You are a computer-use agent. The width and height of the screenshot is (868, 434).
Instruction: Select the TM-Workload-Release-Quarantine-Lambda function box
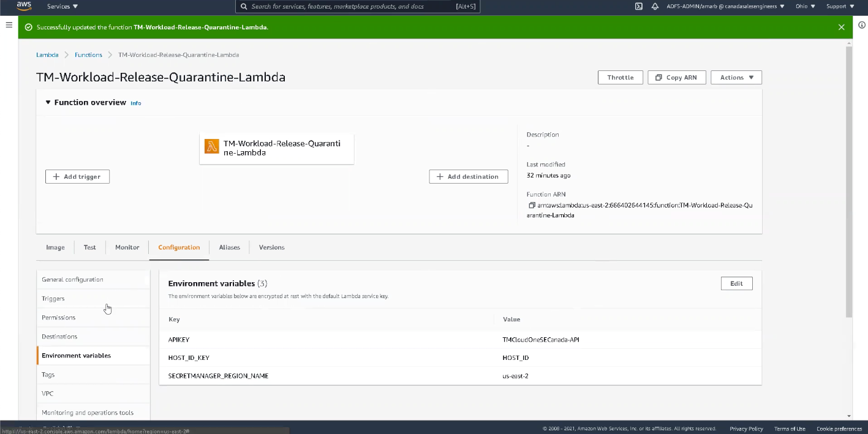(x=277, y=148)
